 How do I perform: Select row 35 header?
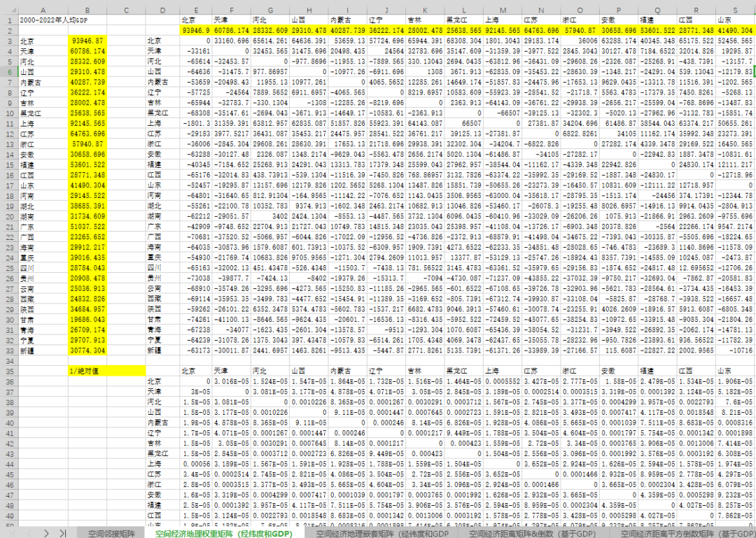pyautogui.click(x=8, y=371)
